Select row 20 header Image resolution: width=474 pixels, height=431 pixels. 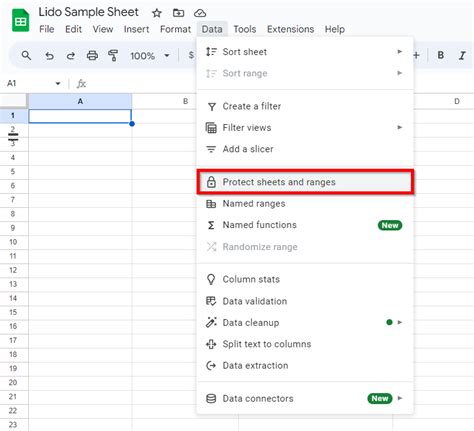13,383
